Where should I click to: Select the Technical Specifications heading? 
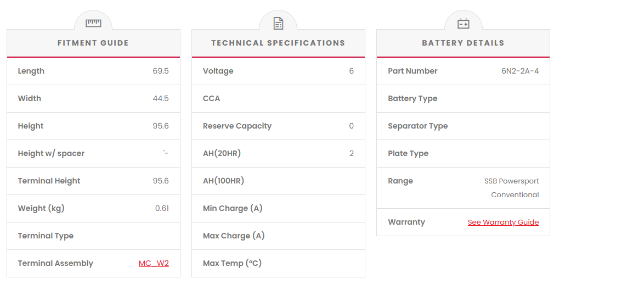[278, 43]
